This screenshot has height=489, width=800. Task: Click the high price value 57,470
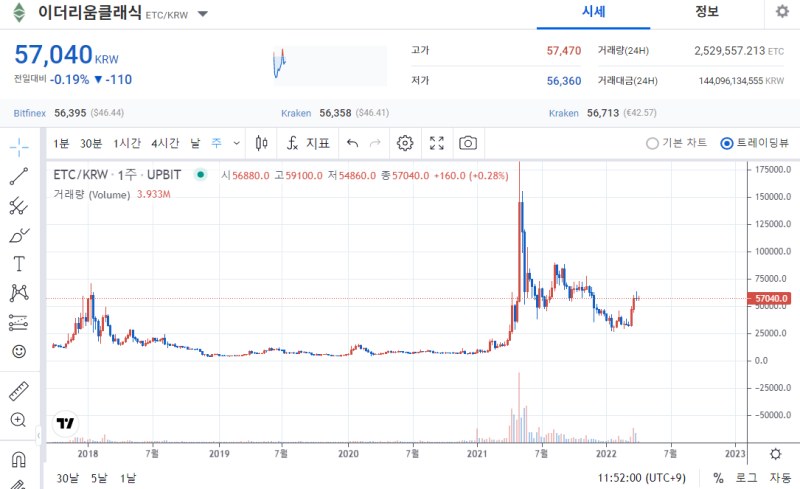pos(564,51)
